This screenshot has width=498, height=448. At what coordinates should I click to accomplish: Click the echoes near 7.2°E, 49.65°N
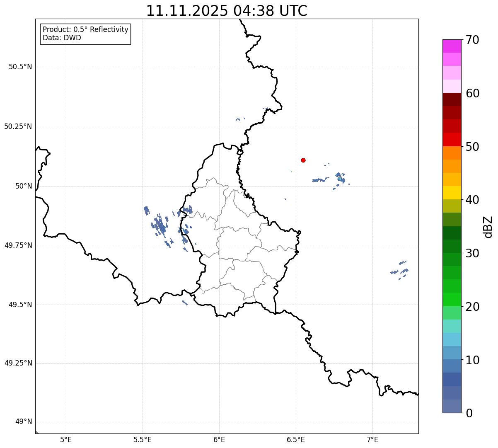tap(400, 270)
